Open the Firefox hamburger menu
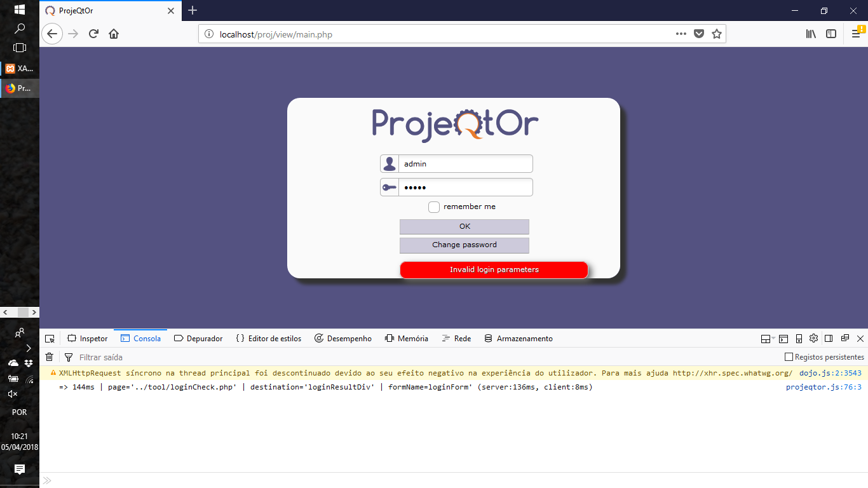The height and width of the screenshot is (488, 868). click(856, 34)
